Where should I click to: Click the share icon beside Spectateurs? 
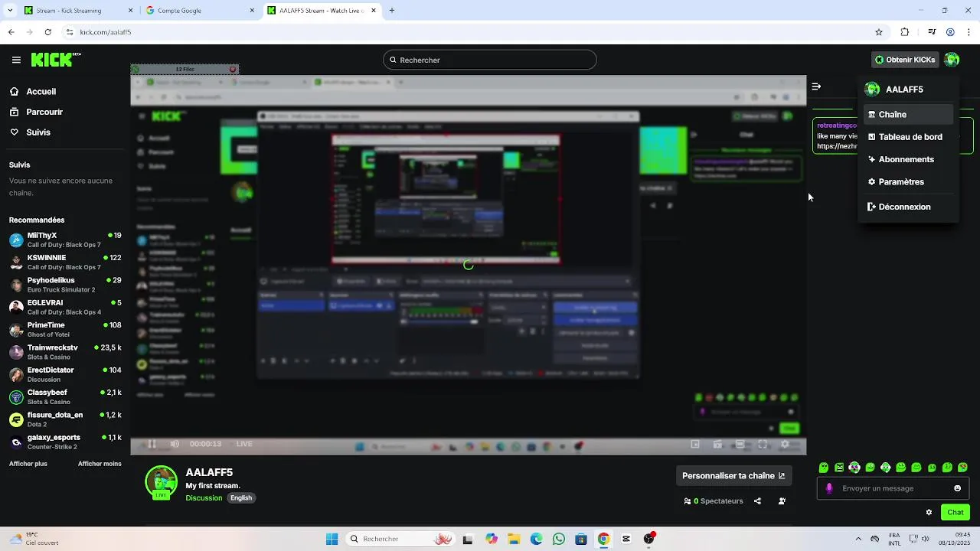757,501
